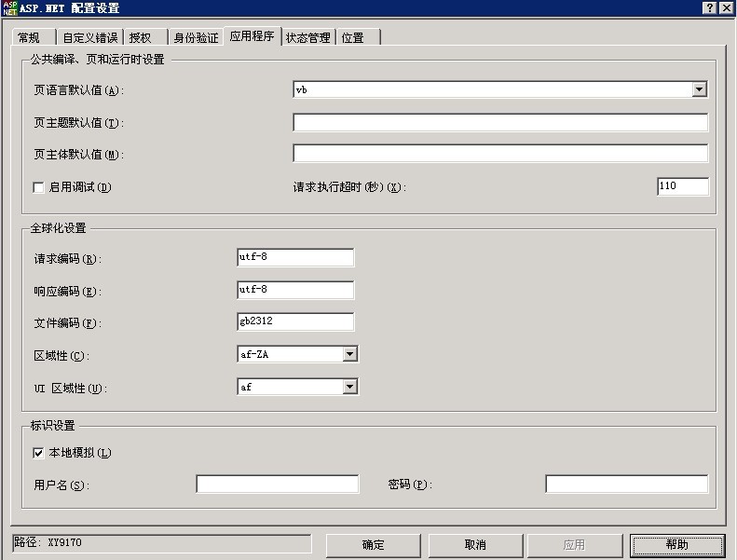This screenshot has height=560, width=737.
Task: Enable the 启用调试 checkbox
Action: click(38, 187)
